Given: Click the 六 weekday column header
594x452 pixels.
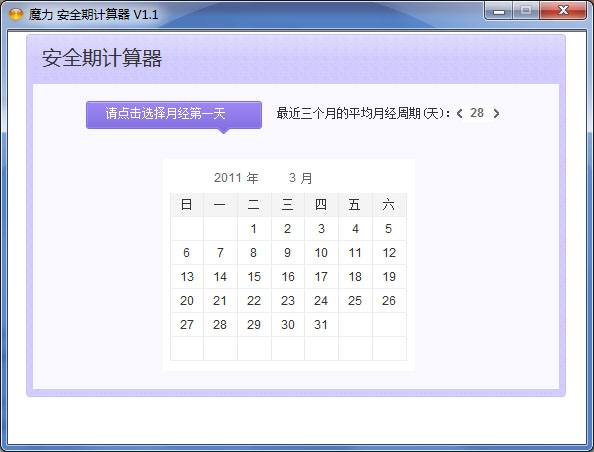Looking at the screenshot, I should pos(389,205).
